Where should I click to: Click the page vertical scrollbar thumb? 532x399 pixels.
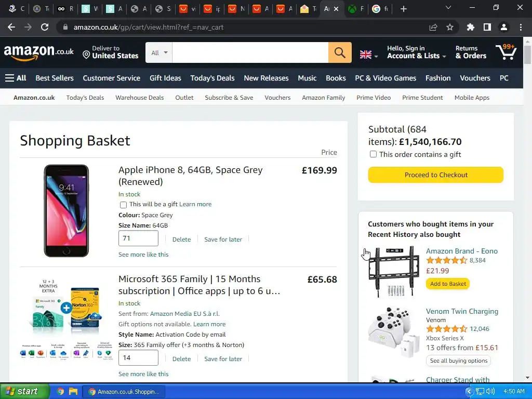click(527, 54)
